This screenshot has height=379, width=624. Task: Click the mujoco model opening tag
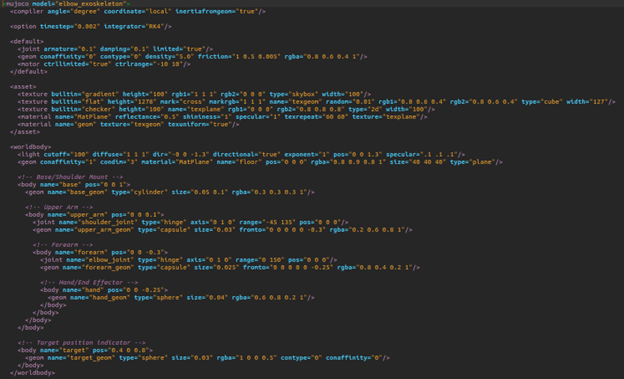click(66, 4)
